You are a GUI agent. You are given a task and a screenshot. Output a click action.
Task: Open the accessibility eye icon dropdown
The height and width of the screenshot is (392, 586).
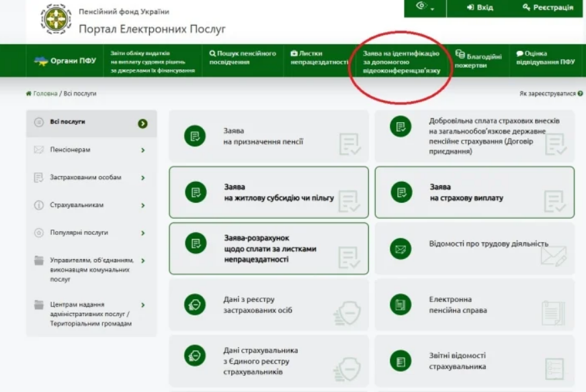click(422, 6)
